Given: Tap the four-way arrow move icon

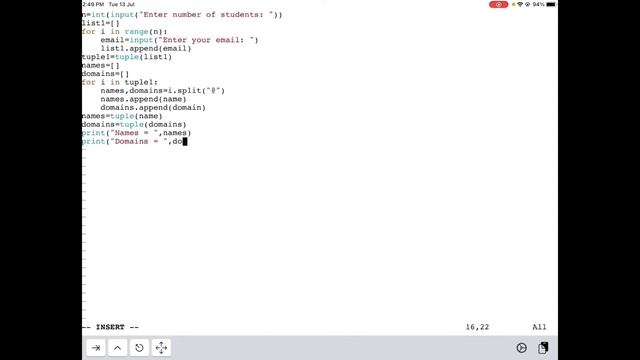Looking at the screenshot, I should 161,348.
